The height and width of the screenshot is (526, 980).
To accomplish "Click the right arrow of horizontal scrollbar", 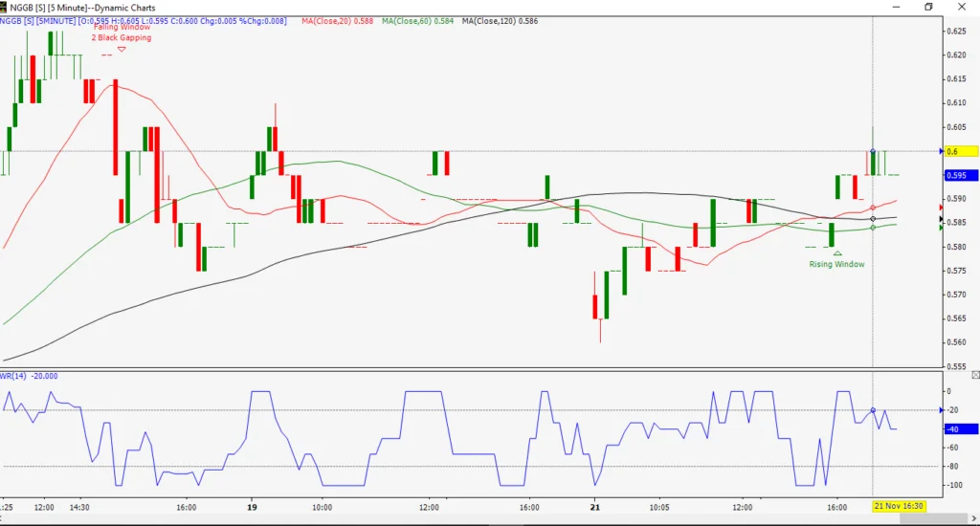I will [973, 519].
